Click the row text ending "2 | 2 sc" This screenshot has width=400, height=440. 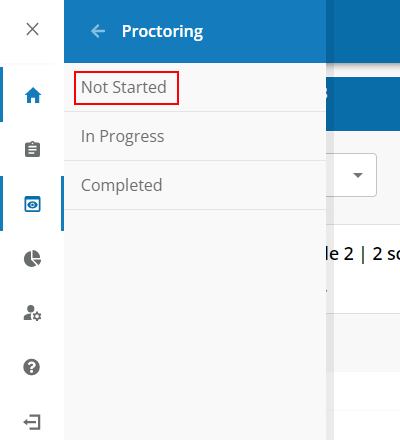point(363,254)
